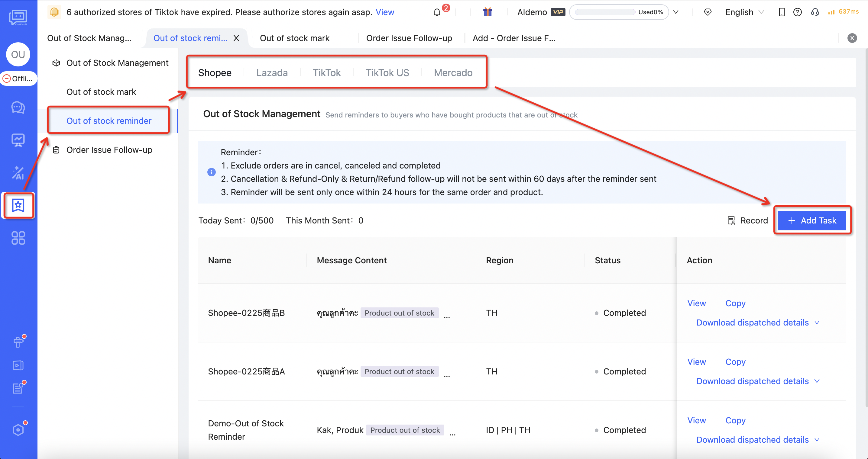Click the Offline status toggle
Screen dimensions: 868x459
pyautogui.click(x=18, y=79)
